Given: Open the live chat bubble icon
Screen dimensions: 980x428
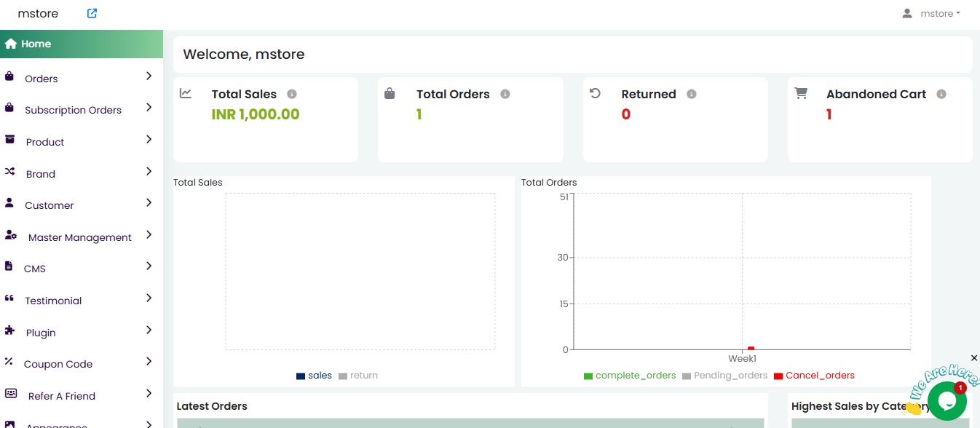Looking at the screenshot, I should pos(946,401).
